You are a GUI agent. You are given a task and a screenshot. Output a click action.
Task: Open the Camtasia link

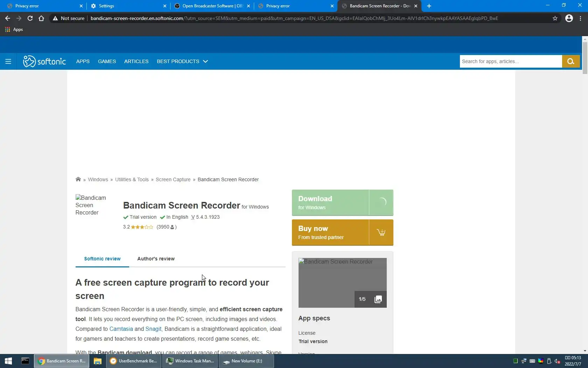[121, 329]
